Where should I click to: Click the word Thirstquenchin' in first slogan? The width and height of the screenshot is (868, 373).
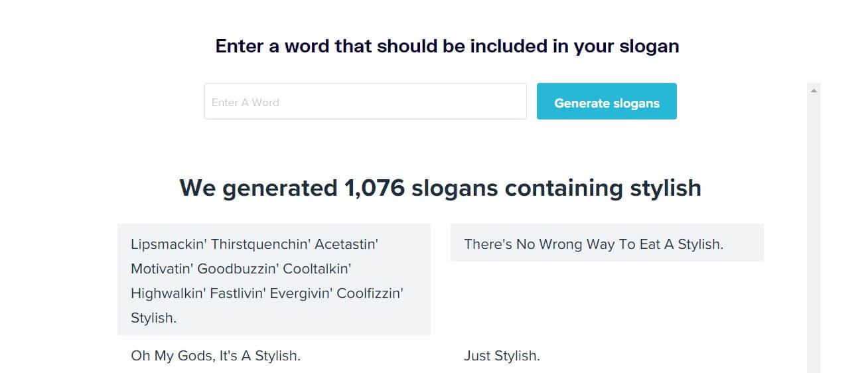click(x=261, y=244)
